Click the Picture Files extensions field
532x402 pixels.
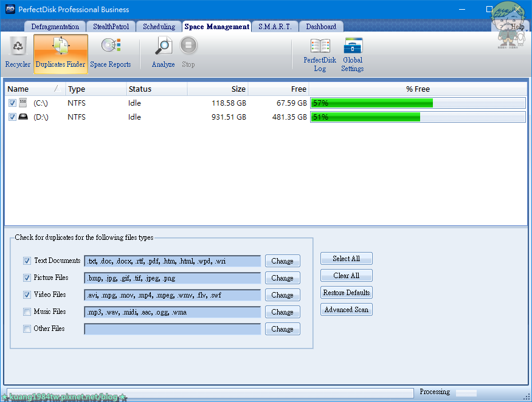[x=172, y=278]
